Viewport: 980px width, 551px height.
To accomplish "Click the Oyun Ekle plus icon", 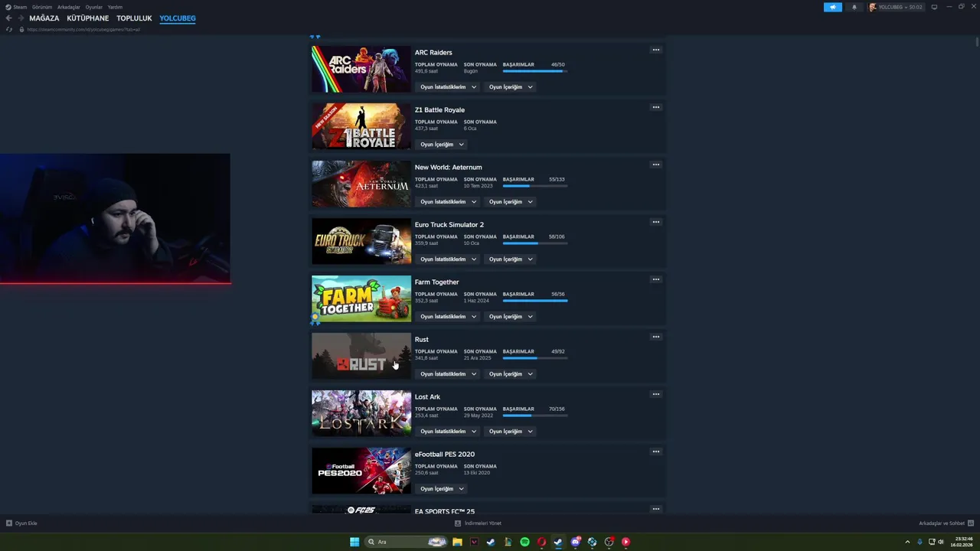I will [x=9, y=523].
